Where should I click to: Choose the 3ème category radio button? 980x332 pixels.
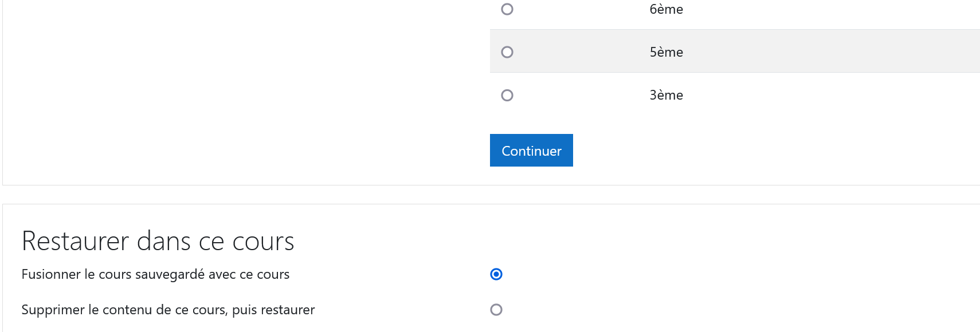pyautogui.click(x=507, y=95)
